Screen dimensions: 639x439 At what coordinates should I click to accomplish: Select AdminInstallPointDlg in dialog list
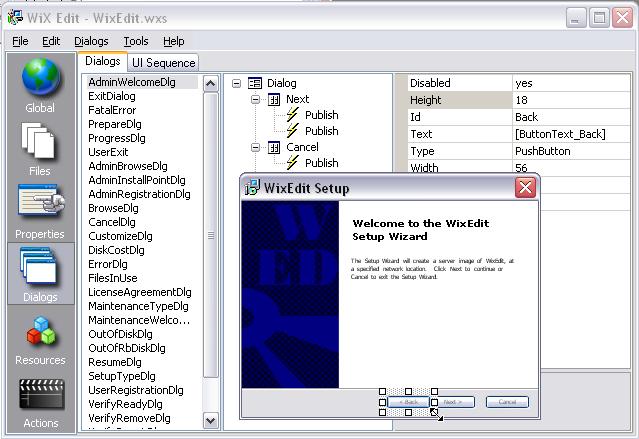[x=137, y=180]
